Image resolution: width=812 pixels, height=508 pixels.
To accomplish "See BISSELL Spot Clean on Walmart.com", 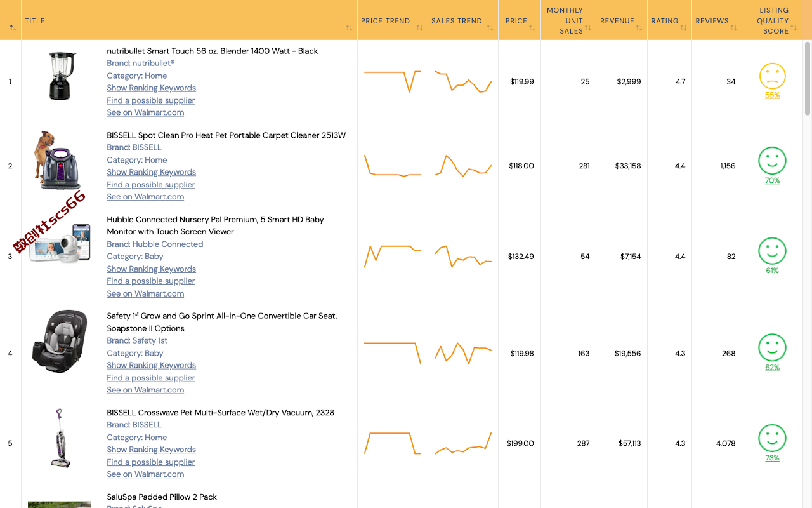I will (145, 197).
